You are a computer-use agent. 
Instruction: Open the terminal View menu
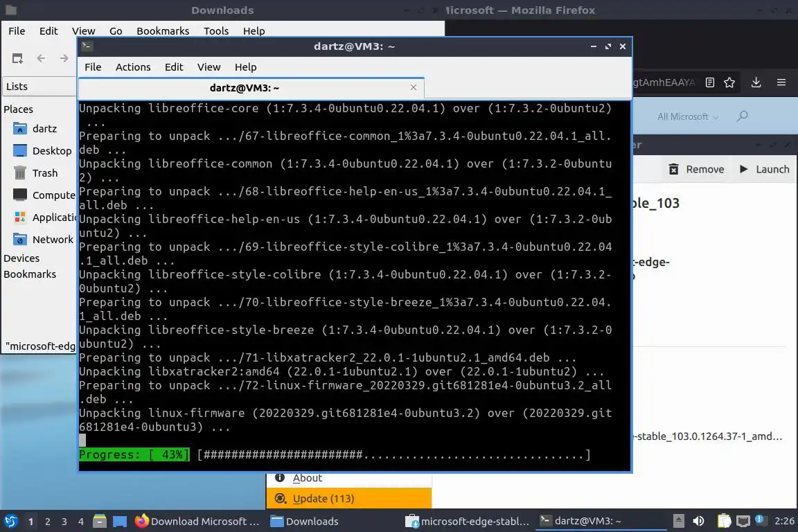(209, 67)
